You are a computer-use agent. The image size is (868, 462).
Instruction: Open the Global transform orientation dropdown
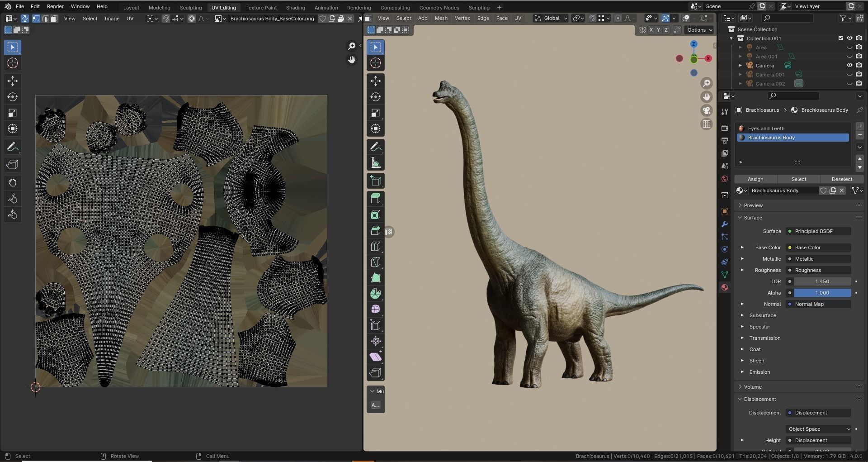(x=551, y=18)
